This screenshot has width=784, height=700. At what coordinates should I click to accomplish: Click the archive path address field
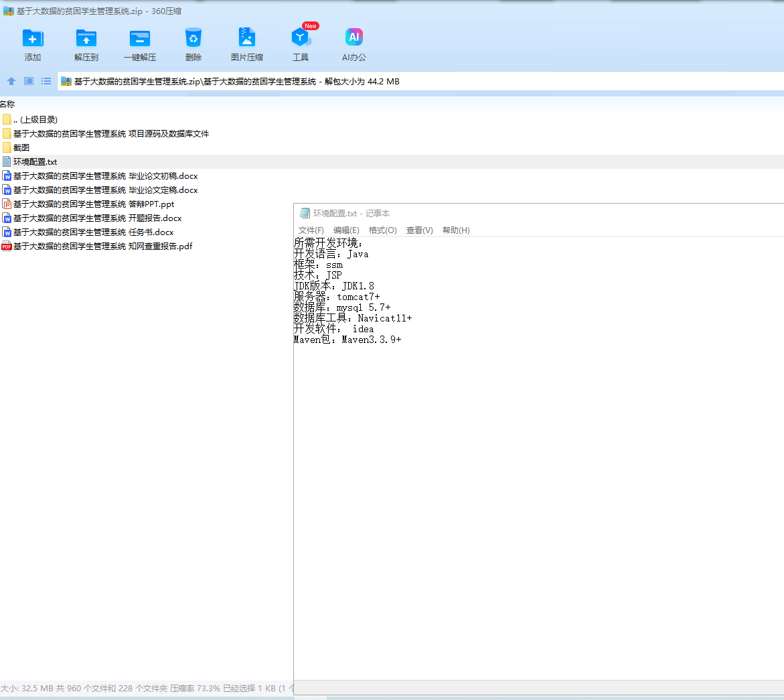[x=420, y=82]
